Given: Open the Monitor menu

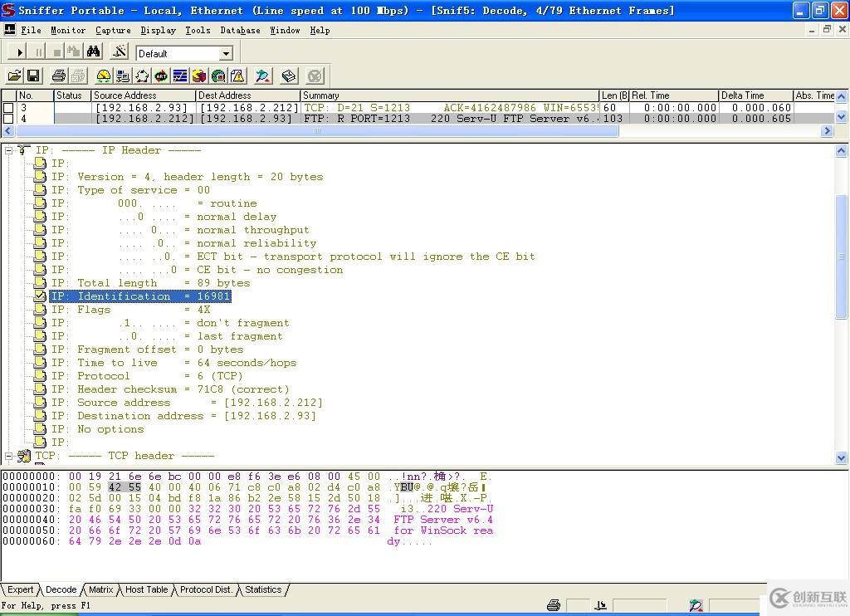Looking at the screenshot, I should [68, 31].
